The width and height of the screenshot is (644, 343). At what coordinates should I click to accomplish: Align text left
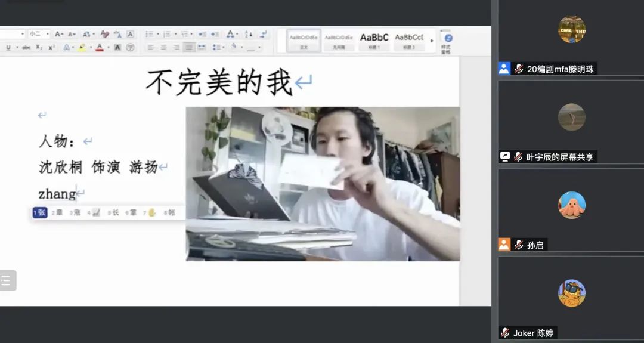pyautogui.click(x=151, y=48)
